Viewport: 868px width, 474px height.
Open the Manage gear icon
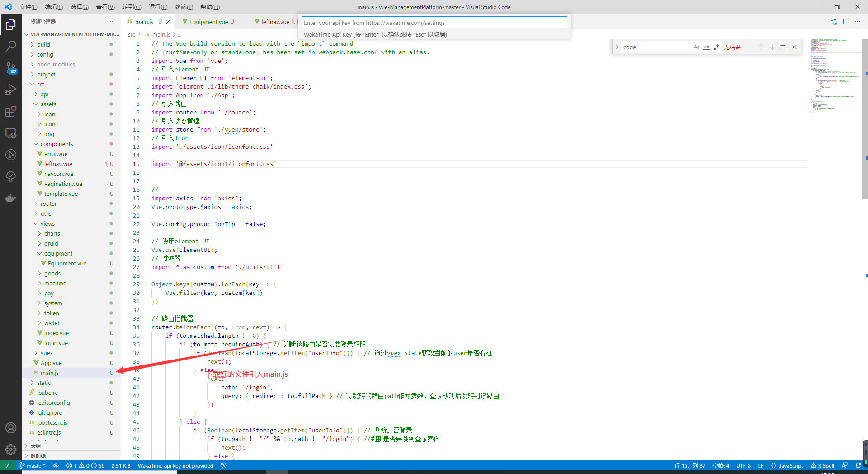tap(11, 450)
